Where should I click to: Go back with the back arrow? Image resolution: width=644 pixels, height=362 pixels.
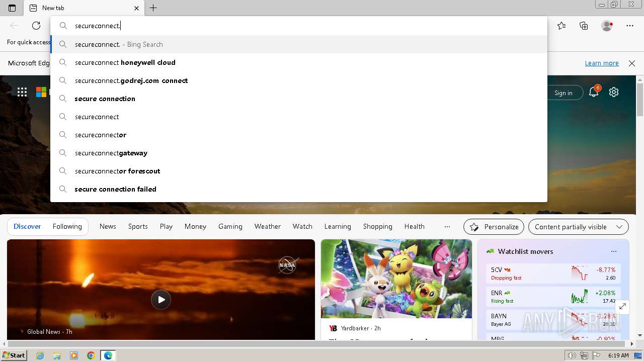[x=14, y=26]
